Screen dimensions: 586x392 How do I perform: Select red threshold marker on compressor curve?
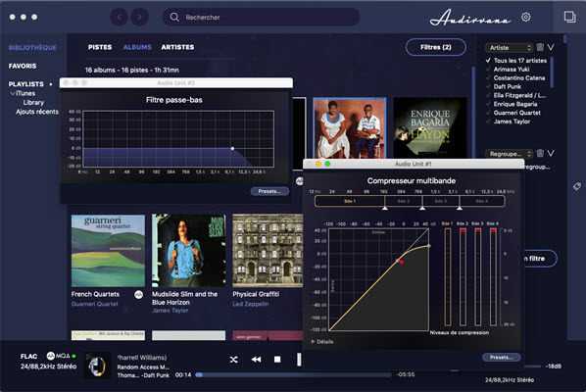(x=402, y=263)
